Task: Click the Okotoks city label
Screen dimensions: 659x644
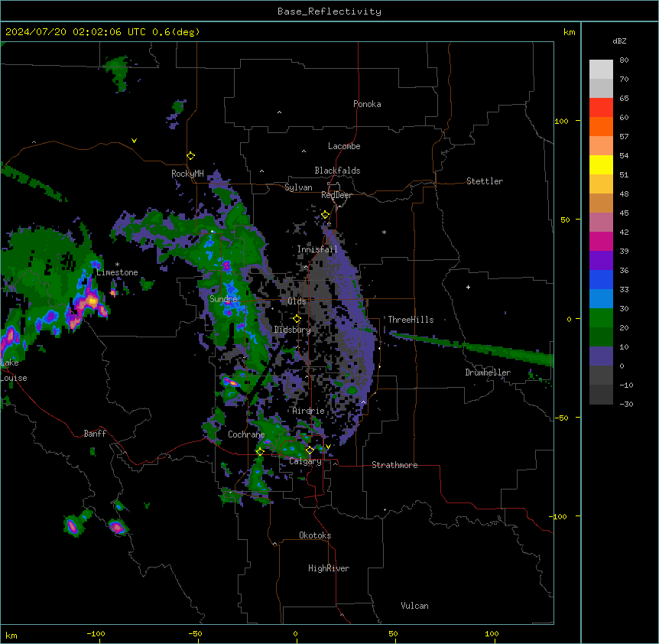Action: 315,535
